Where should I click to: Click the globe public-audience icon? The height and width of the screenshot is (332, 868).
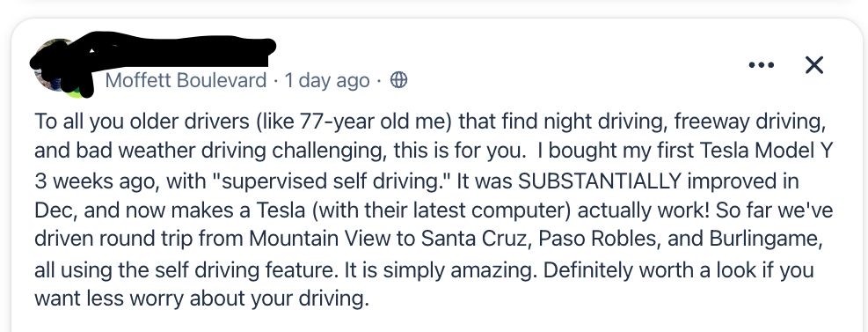(x=398, y=81)
